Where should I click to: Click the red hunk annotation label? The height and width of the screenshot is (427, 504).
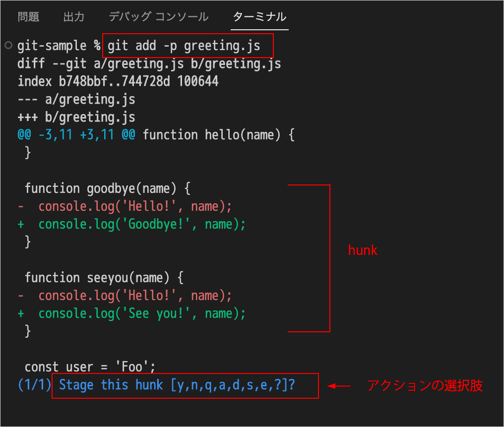tap(363, 250)
